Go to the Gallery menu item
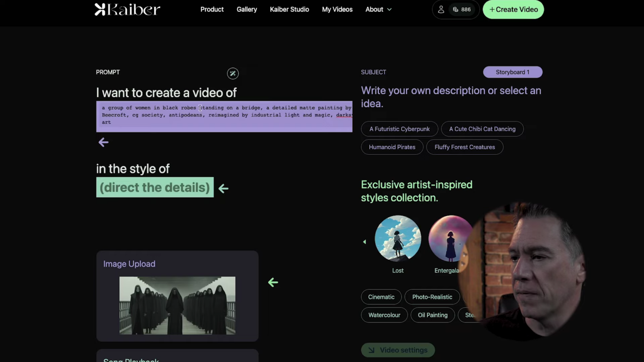 tap(247, 9)
